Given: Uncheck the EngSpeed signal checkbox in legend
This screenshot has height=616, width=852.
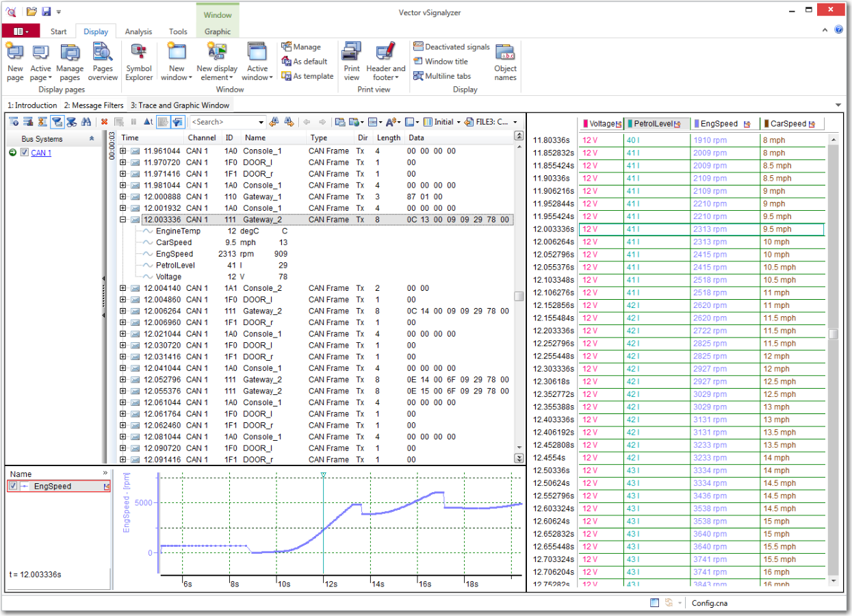Looking at the screenshot, I should point(13,486).
